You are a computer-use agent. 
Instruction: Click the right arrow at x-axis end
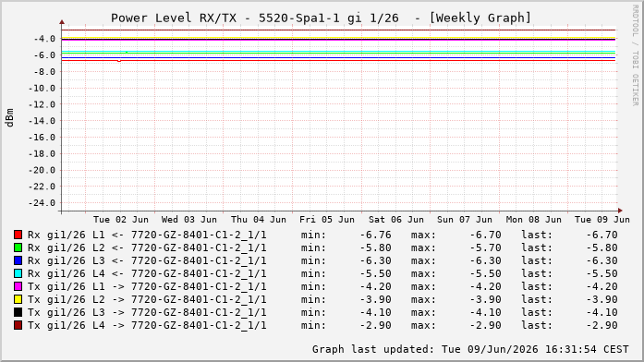[x=620, y=211]
